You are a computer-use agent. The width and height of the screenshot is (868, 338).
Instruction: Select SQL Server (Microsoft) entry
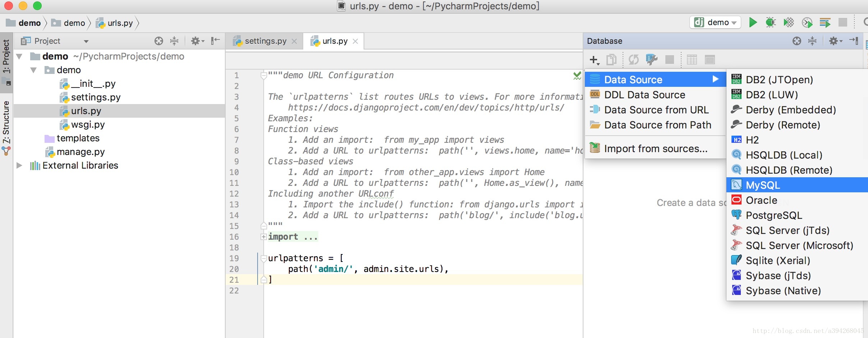(x=797, y=245)
